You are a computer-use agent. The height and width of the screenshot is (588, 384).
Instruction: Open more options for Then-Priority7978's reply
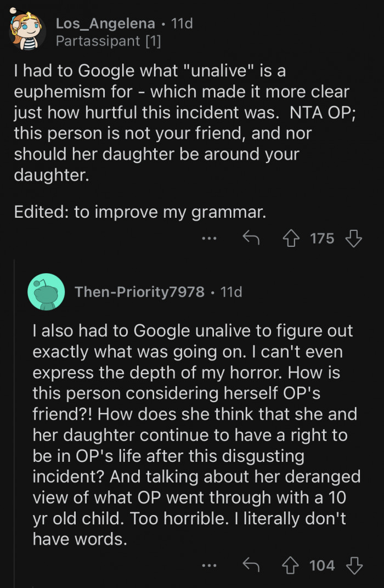coord(209,566)
